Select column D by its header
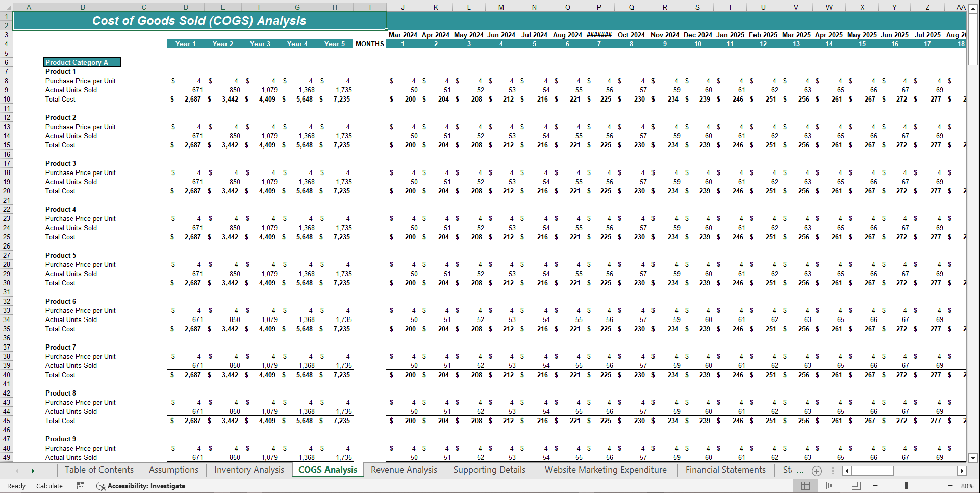980x493 pixels. coord(186,7)
